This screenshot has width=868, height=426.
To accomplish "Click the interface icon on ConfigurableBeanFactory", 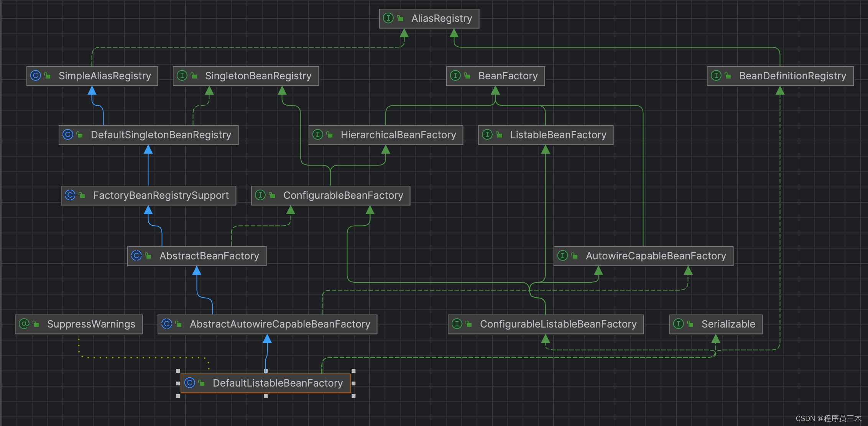I will pos(260,195).
